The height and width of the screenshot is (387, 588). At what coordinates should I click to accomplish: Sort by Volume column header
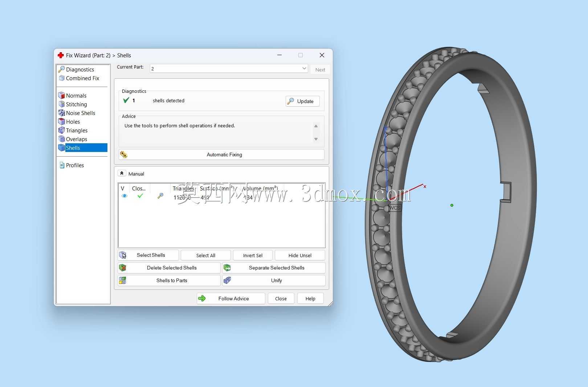pyautogui.click(x=260, y=188)
